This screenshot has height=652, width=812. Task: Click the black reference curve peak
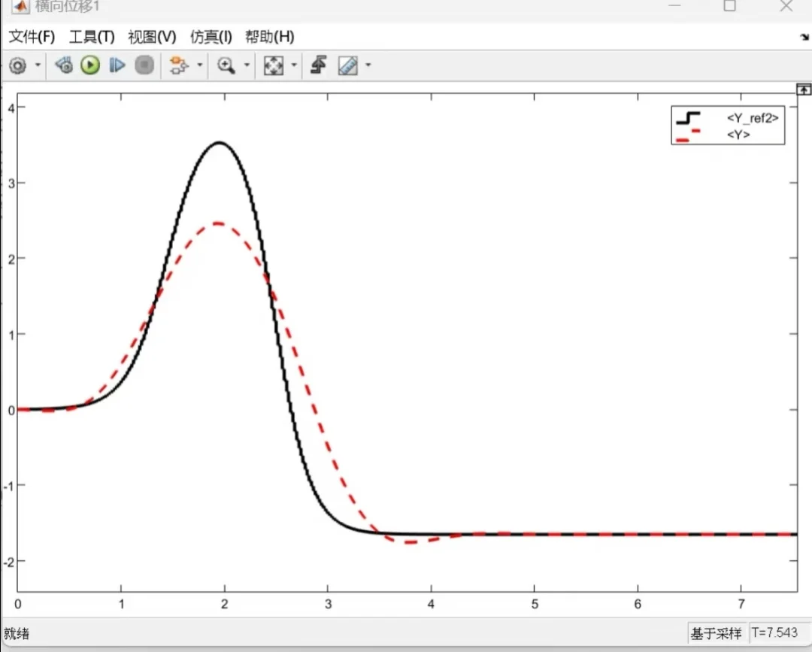220,142
